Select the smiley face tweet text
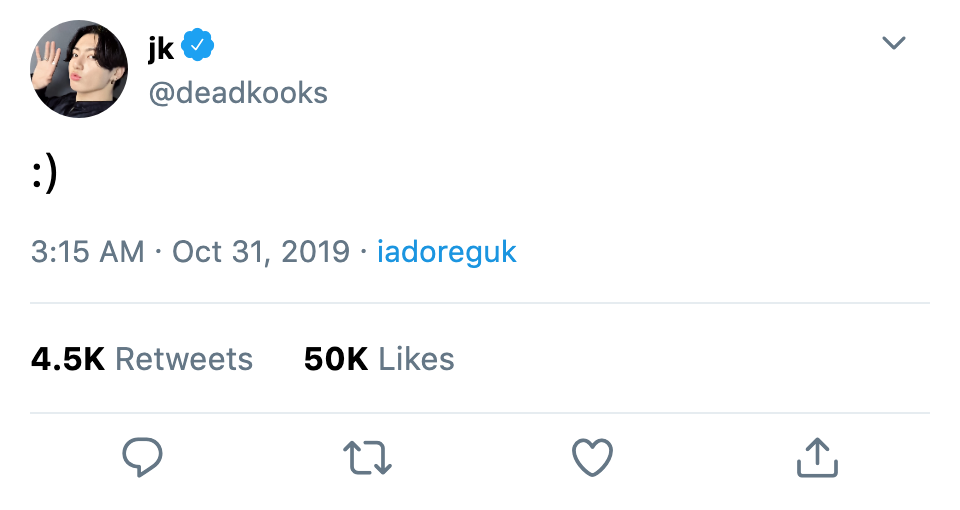 pyautogui.click(x=44, y=174)
